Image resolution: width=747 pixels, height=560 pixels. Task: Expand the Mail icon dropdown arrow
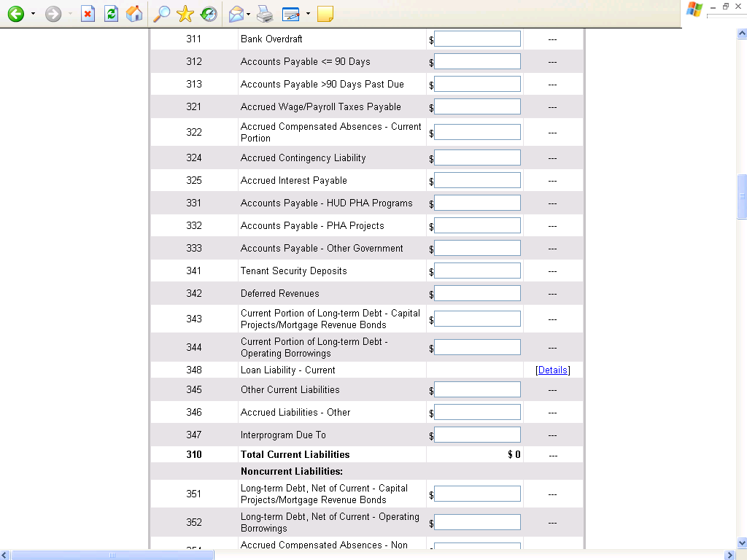coord(248,14)
